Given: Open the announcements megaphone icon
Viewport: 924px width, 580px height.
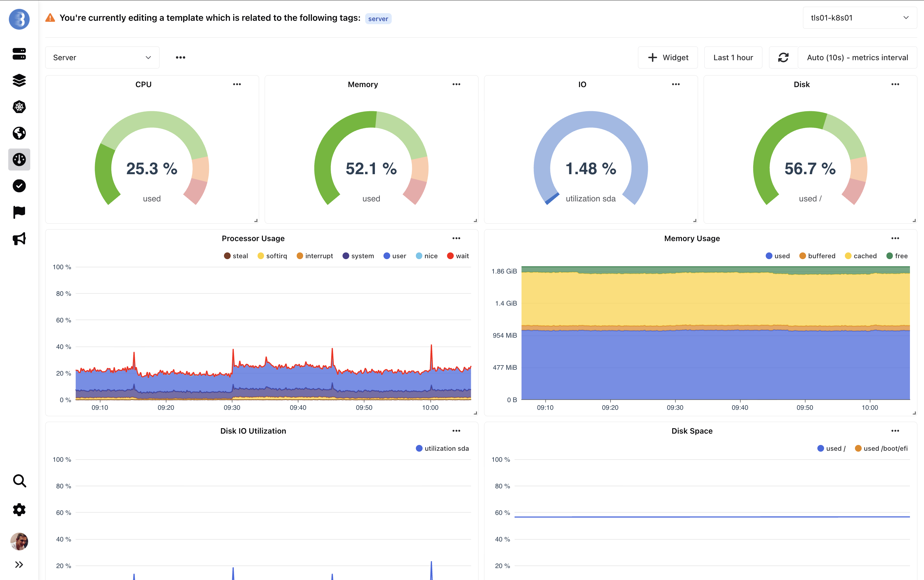Looking at the screenshot, I should click(x=19, y=239).
